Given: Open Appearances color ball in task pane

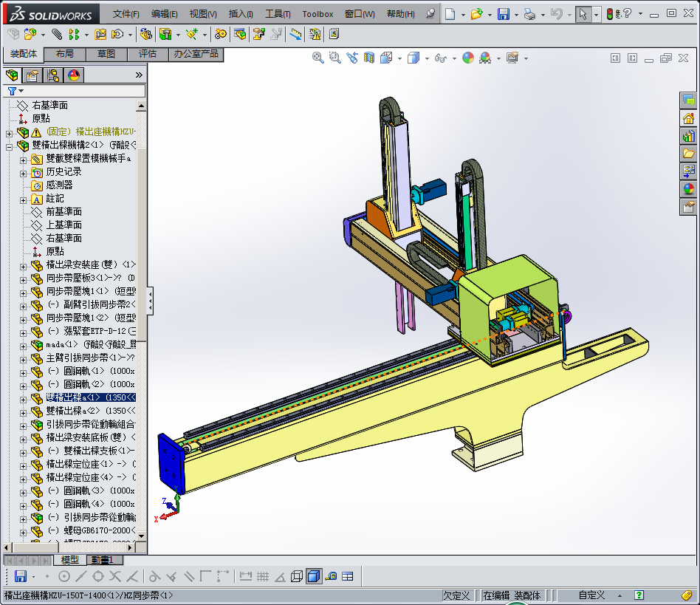Looking at the screenshot, I should coord(688,189).
